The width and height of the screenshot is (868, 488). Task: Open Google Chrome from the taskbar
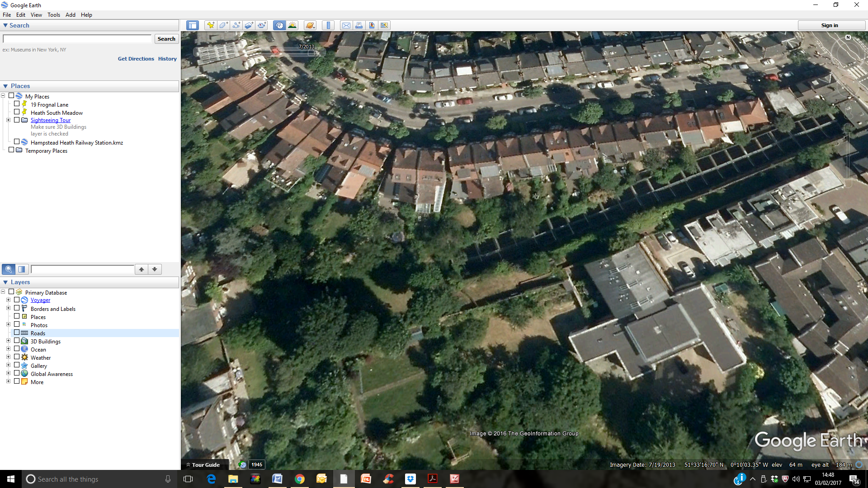(x=300, y=479)
